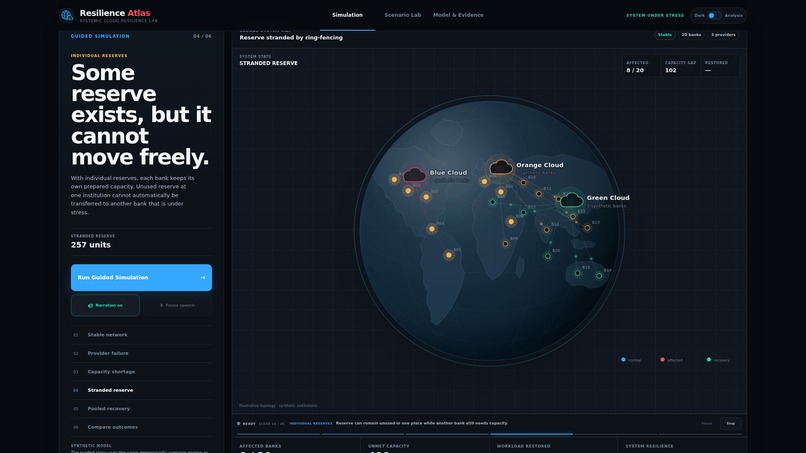
Task: Click the red affected legend dot
Action: tap(662, 360)
